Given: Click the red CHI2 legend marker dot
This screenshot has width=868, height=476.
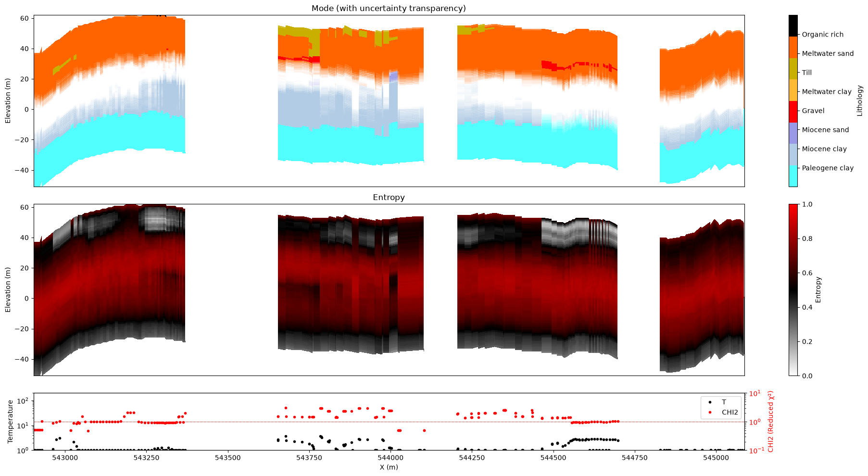Looking at the screenshot, I should click(x=710, y=413).
